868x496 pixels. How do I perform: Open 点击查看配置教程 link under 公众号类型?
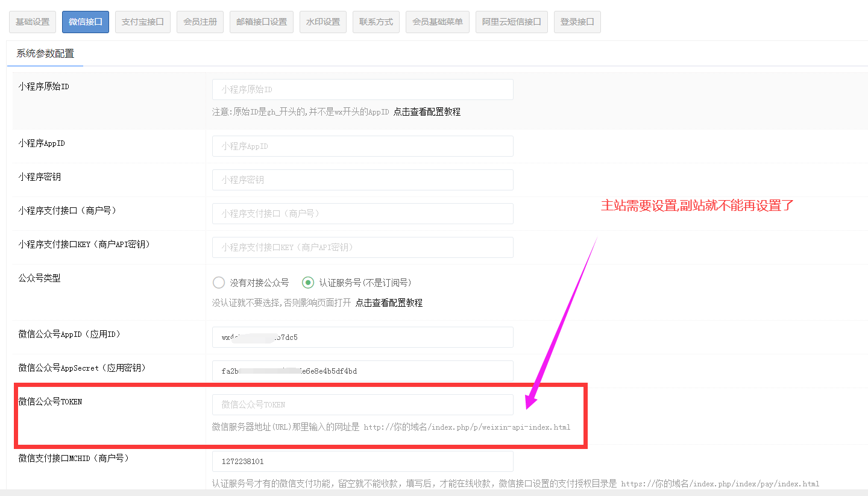[x=389, y=303]
